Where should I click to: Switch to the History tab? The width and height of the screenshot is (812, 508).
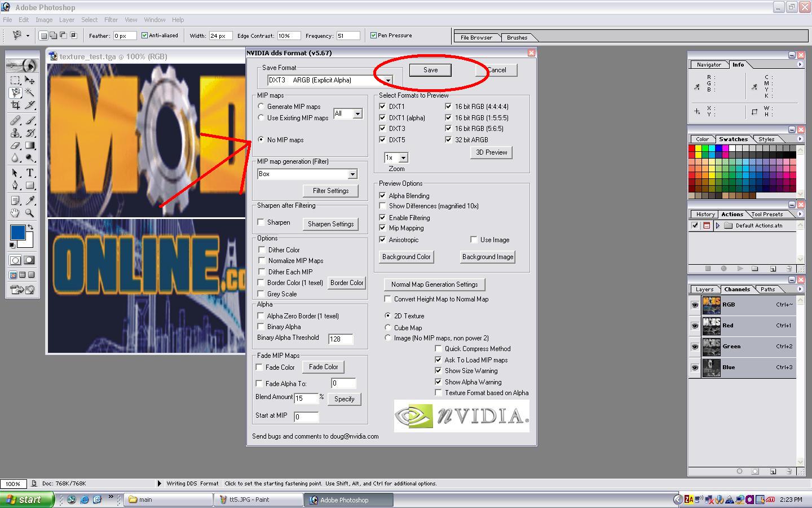pos(705,214)
